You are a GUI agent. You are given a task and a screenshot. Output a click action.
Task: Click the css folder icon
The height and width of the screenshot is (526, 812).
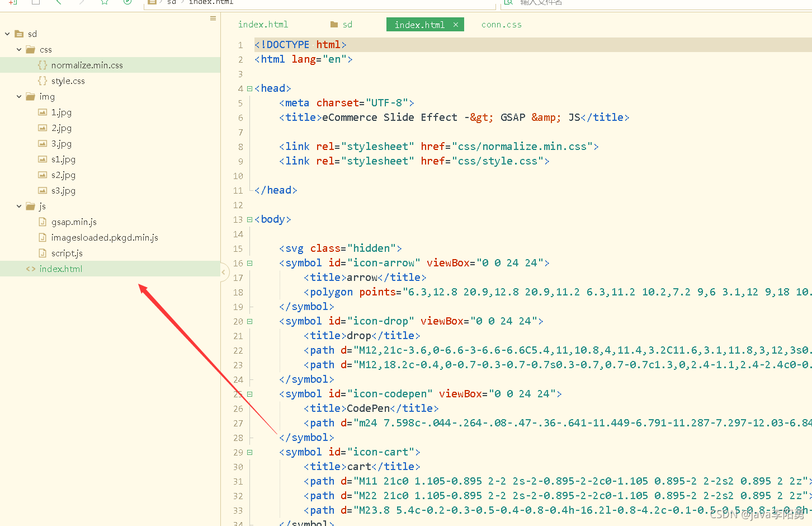tap(31, 50)
